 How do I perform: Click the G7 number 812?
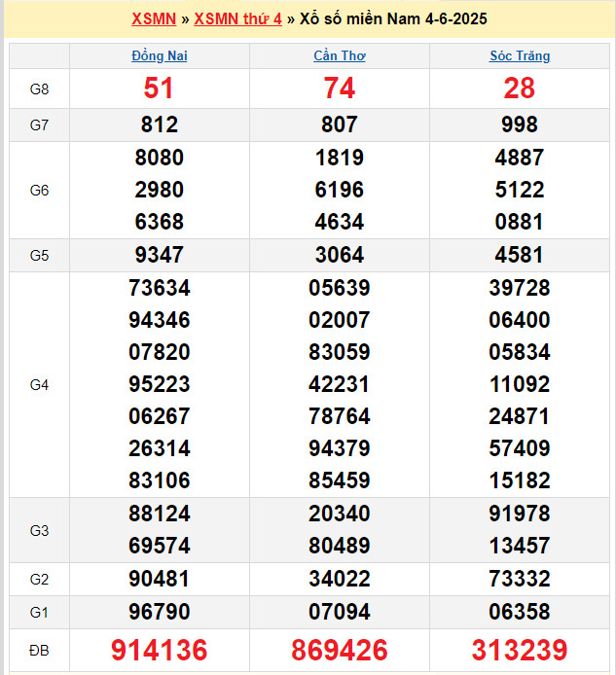tap(160, 124)
